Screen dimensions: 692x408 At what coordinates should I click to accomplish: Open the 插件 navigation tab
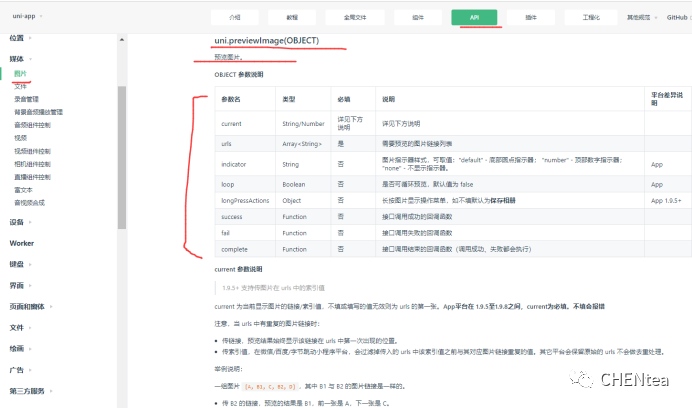click(x=530, y=18)
